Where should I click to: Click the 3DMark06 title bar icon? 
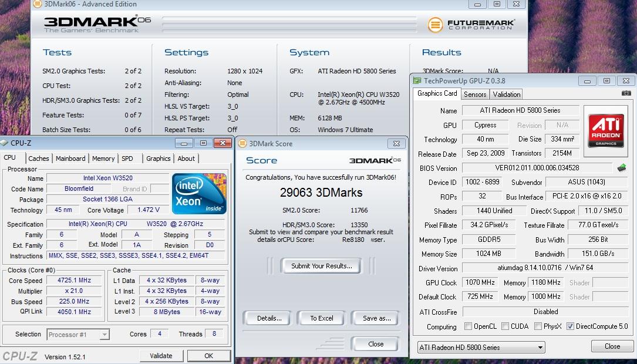(37, 4)
